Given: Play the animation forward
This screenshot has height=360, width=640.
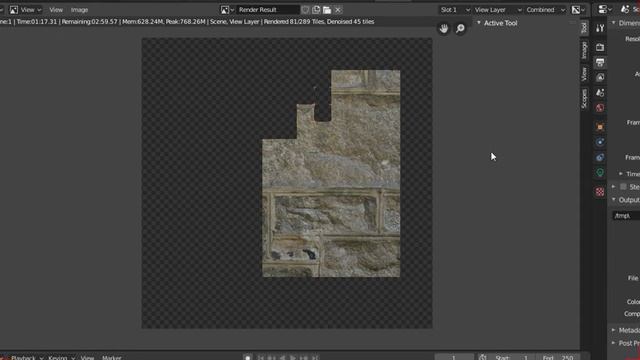Looking at the screenshot, I should click(x=293, y=358).
